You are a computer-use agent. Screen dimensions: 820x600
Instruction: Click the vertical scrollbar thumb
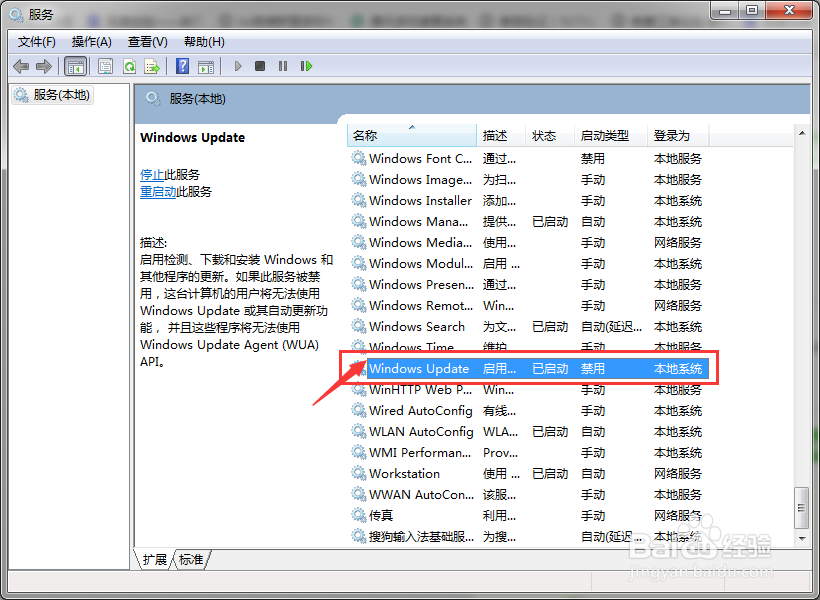click(801, 507)
